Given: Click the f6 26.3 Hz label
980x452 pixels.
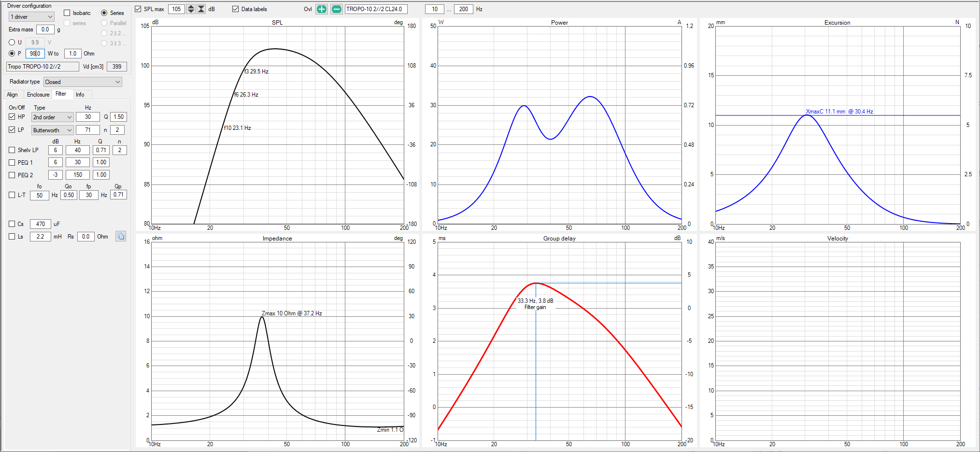Looking at the screenshot, I should click(x=246, y=95).
